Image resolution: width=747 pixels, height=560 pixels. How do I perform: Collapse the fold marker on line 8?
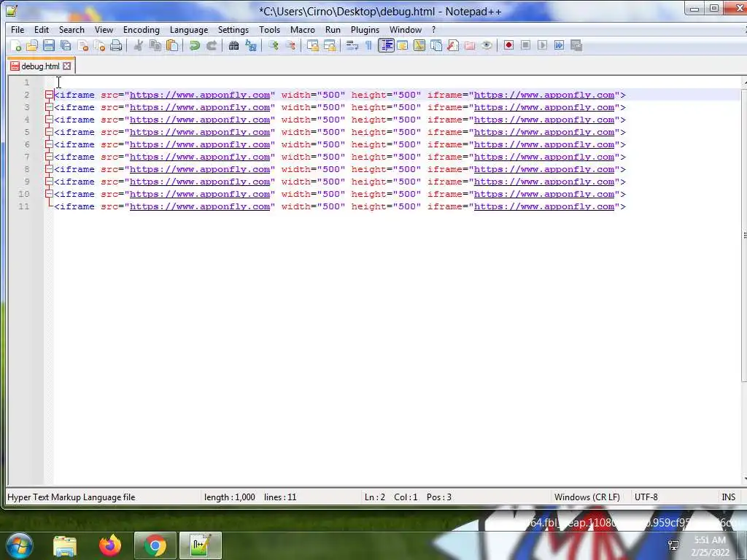tap(49, 169)
